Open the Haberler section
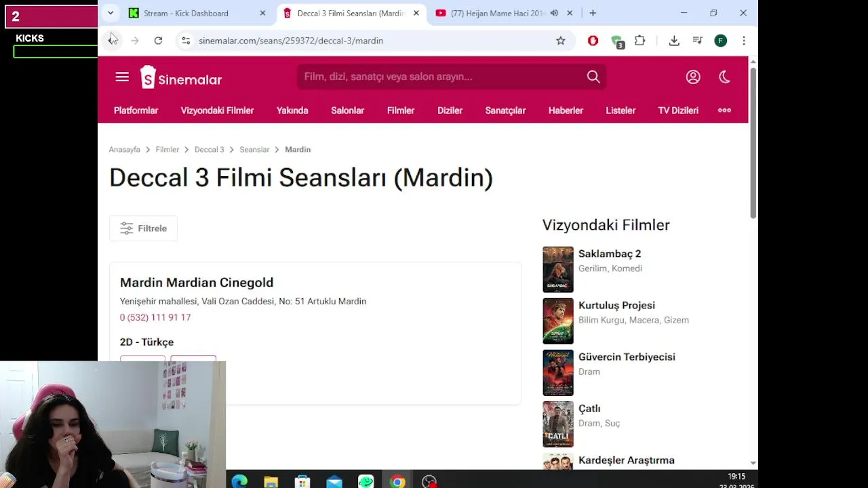 (566, 110)
